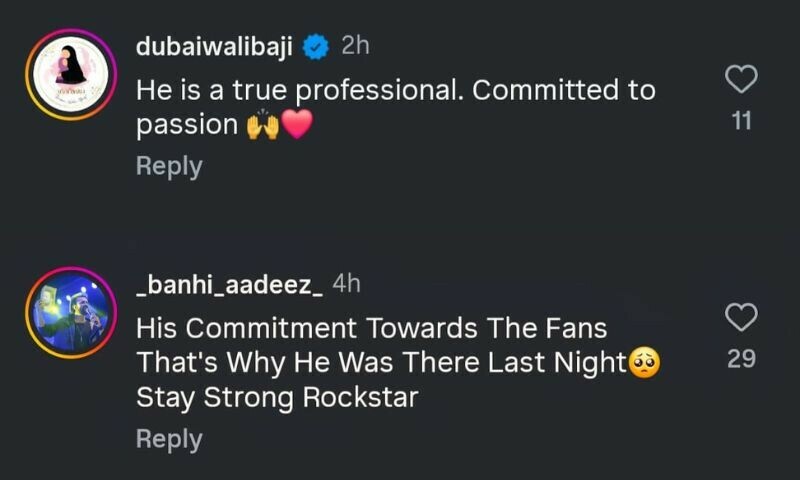Click the pink heart emoji in first comment
800x480 pixels.
[x=297, y=126]
